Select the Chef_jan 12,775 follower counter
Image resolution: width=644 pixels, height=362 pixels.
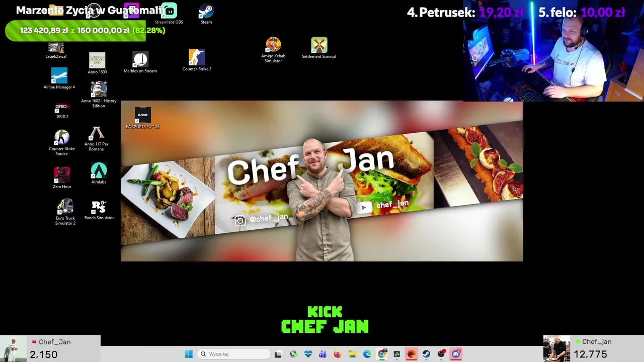click(x=594, y=348)
